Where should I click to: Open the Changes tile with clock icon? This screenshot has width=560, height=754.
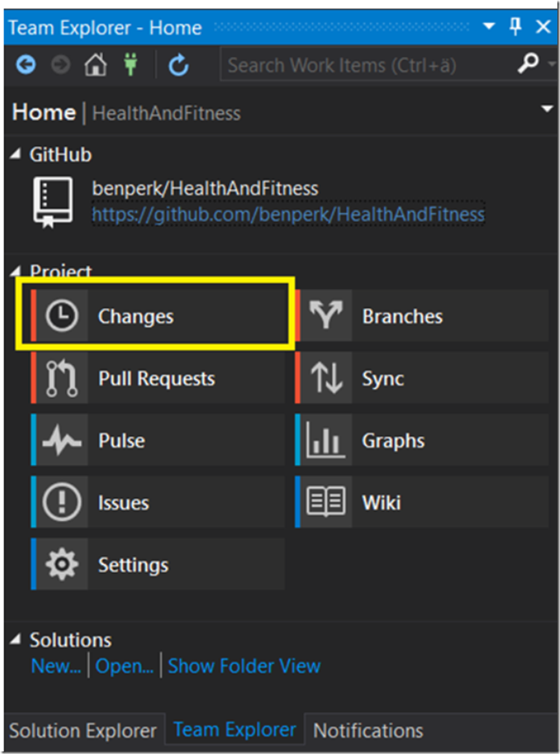62,316
